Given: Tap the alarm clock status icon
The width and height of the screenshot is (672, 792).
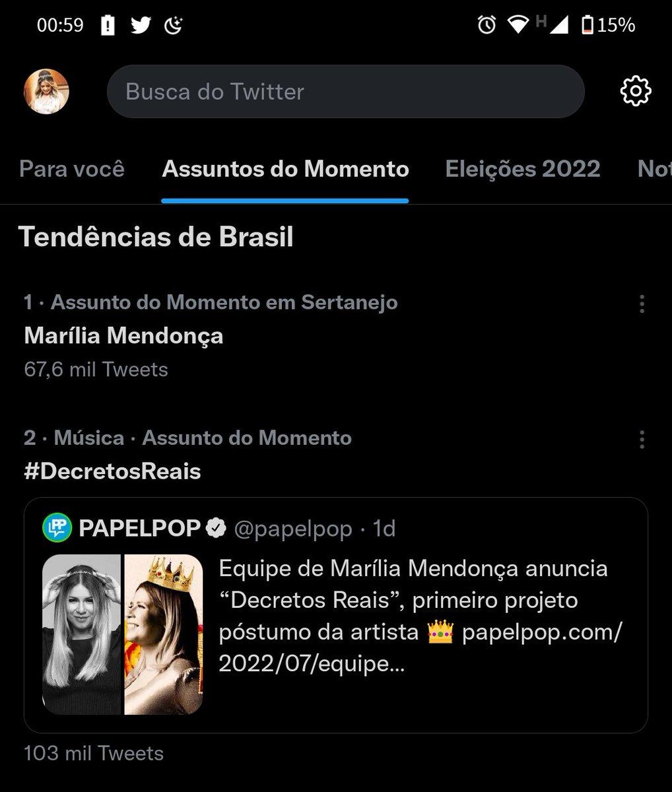Looking at the screenshot, I should coord(487,25).
